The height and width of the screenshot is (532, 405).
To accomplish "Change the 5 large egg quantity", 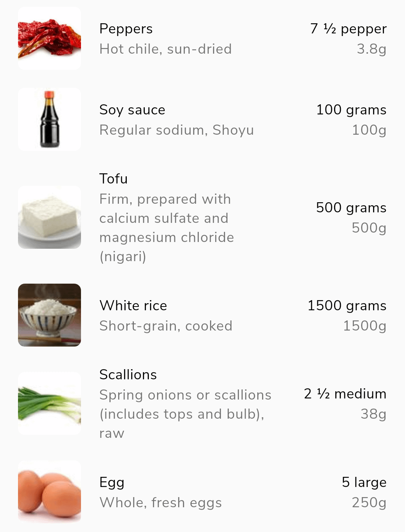I will (364, 482).
